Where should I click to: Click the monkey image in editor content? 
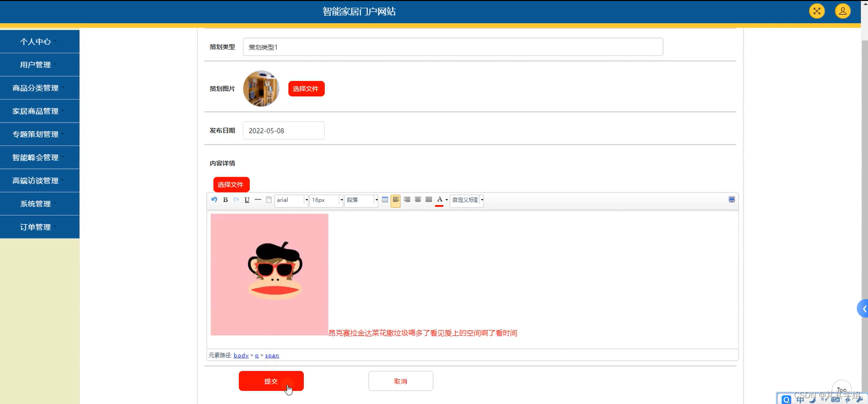pos(269,275)
